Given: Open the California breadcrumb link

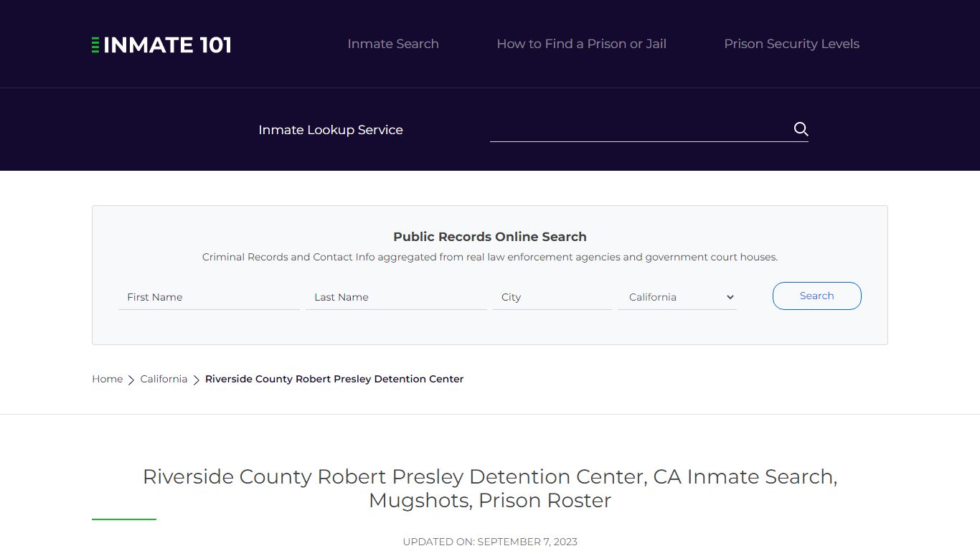Looking at the screenshot, I should [x=164, y=379].
